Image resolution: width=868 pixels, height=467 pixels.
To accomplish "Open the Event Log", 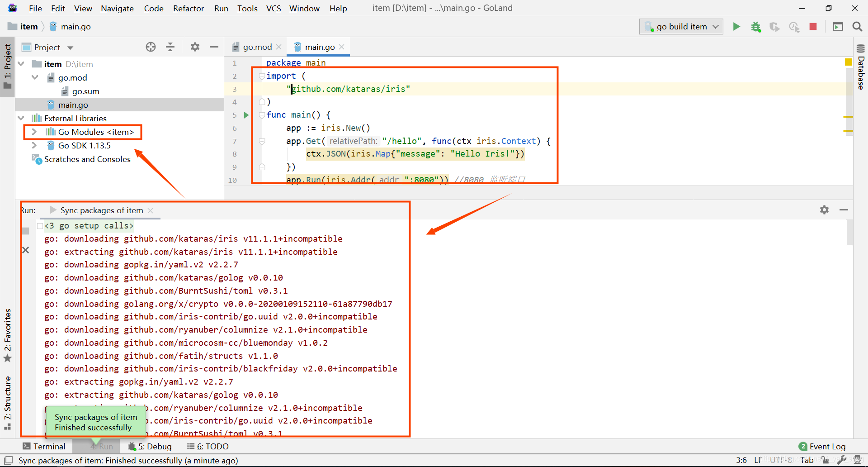I will tap(822, 447).
